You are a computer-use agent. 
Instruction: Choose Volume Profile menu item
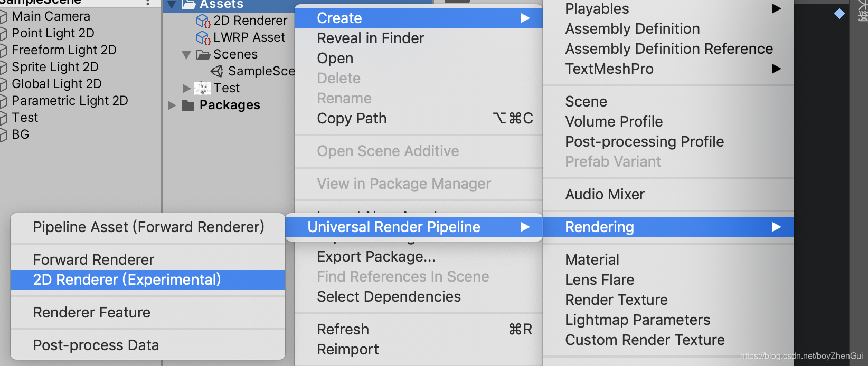pyautogui.click(x=668, y=121)
